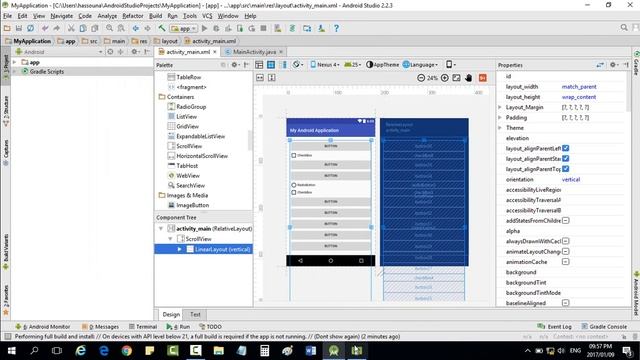
Task: Toggle layout_alignParentTop checkbox
Action: click(566, 169)
